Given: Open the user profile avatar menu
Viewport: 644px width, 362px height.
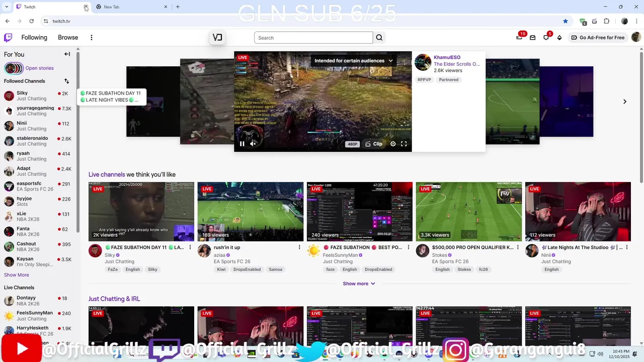Looking at the screenshot, I should click(x=636, y=38).
